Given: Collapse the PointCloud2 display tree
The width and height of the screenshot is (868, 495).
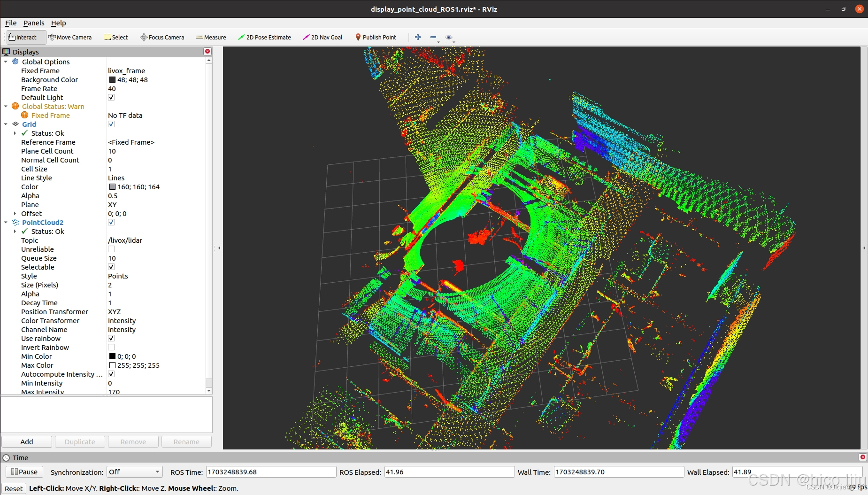Looking at the screenshot, I should (x=6, y=223).
